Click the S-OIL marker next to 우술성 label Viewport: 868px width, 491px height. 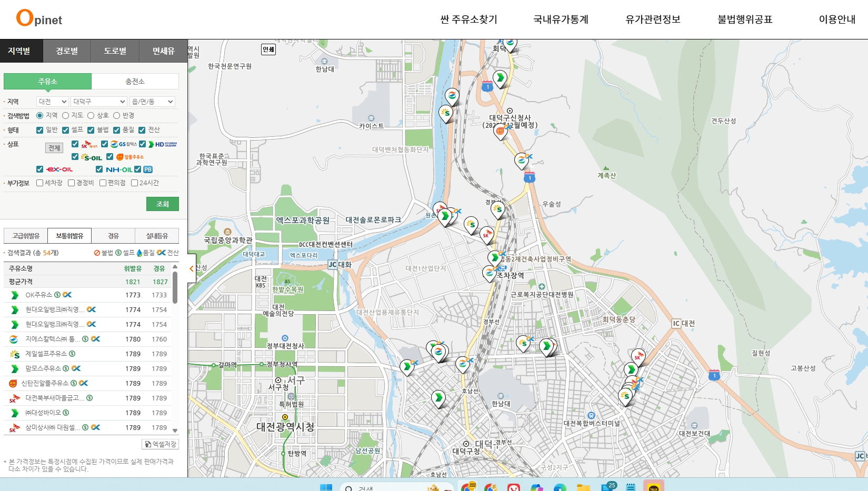pyautogui.click(x=497, y=209)
